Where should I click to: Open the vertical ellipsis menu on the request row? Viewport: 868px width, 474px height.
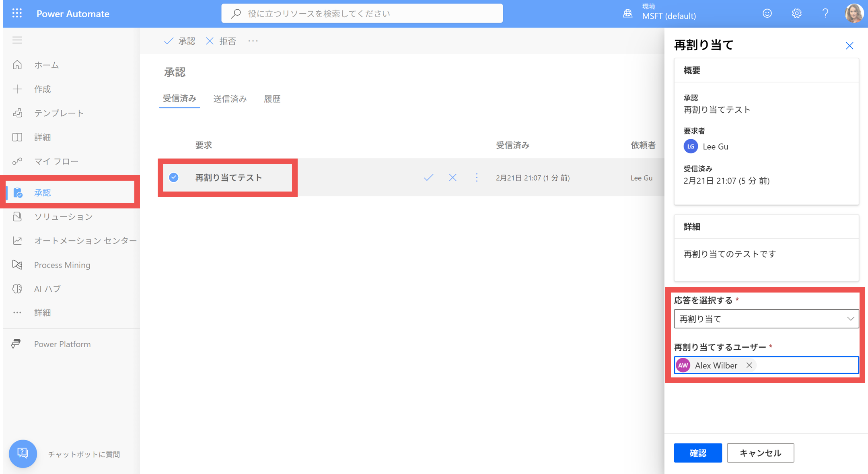coord(477,177)
